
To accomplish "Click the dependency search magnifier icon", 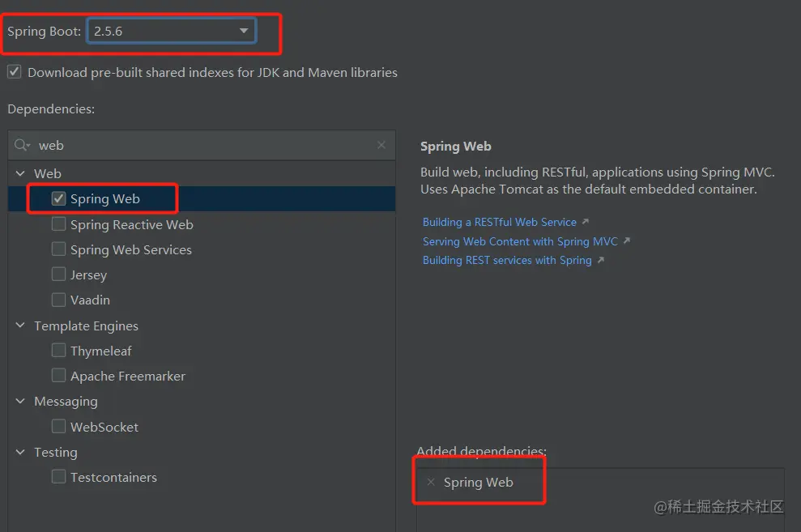I will 22,145.
